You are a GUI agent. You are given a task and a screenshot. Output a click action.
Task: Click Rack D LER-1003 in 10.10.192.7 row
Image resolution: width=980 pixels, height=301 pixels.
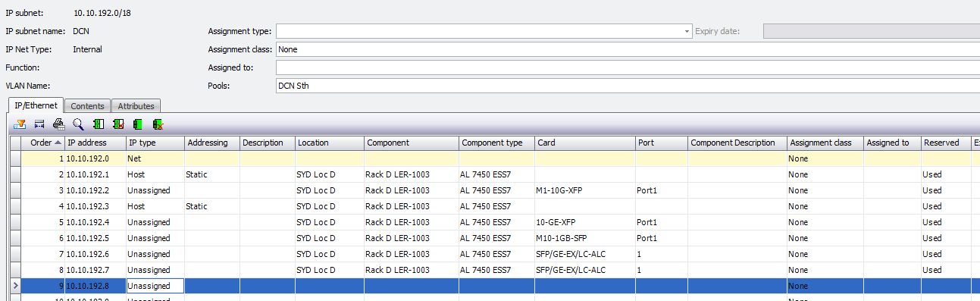tap(412, 270)
